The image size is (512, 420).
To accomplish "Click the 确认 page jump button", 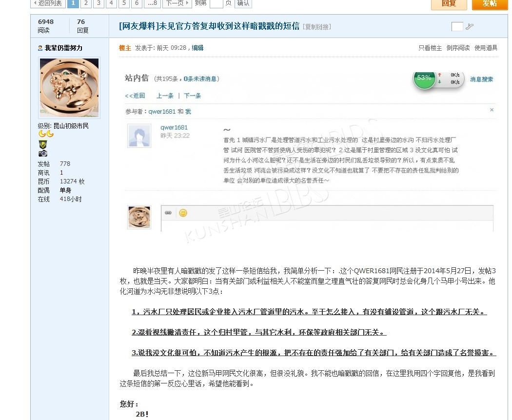I will (x=243, y=3).
